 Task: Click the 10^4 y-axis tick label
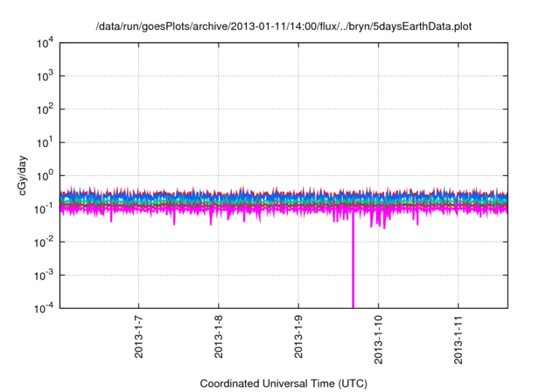[x=45, y=43]
